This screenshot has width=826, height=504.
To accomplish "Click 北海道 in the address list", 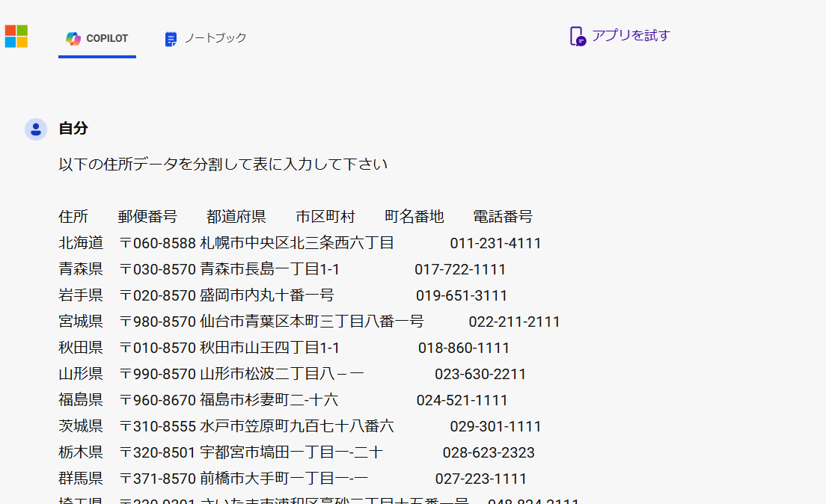I will pos(81,243).
